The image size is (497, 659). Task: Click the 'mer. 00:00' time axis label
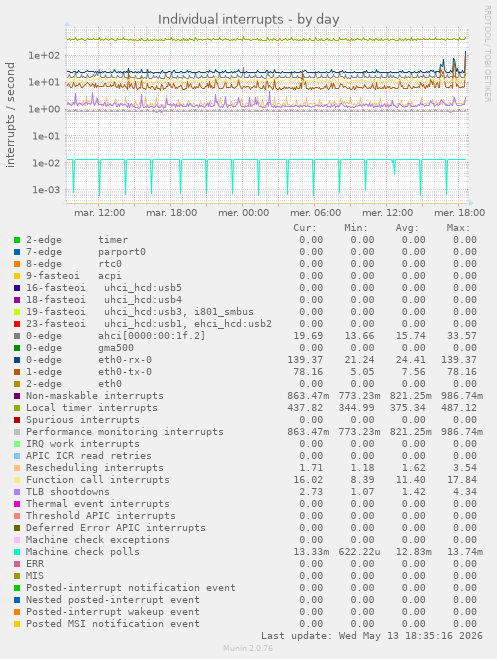244,213
